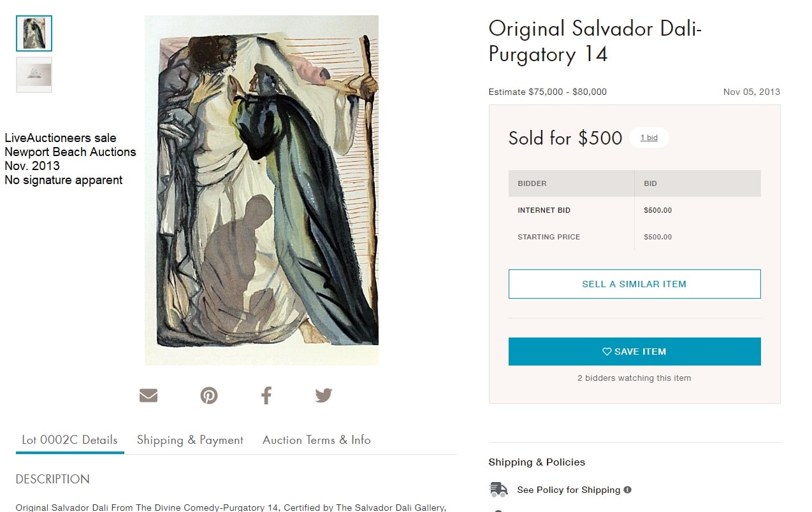Viewport: 812px width, 512px height.
Task: Click the Sell a Similar Item button
Action: point(634,284)
